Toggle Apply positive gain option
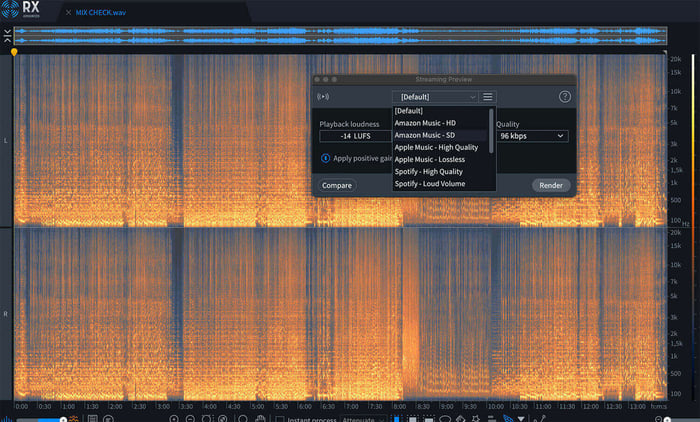700x422 pixels. coord(325,158)
